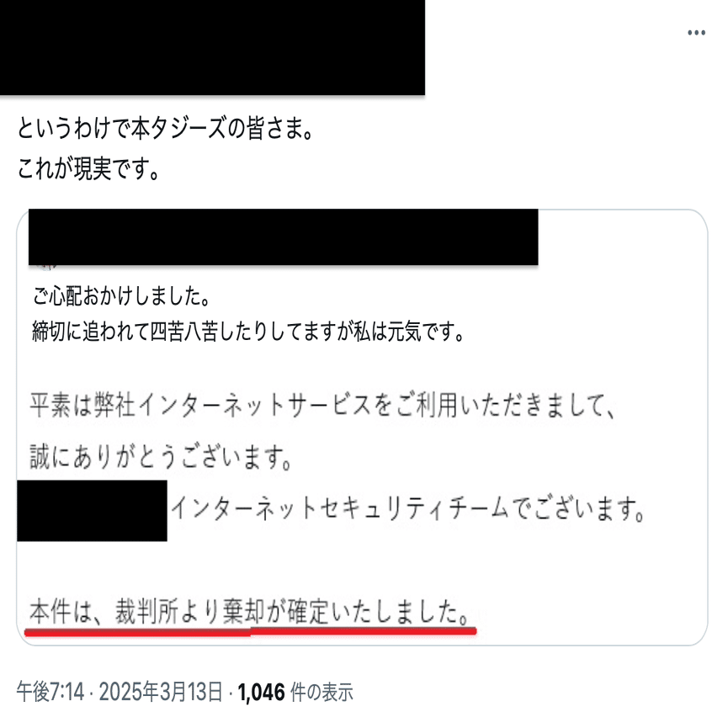Click the red underline below the verdict sentence
This screenshot has width=728, height=728.
coord(250,631)
